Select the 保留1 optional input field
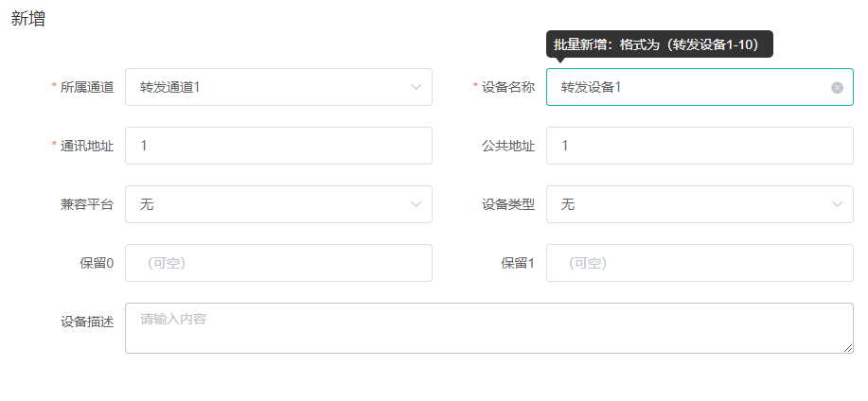This screenshot has height=401, width=868. coord(700,263)
